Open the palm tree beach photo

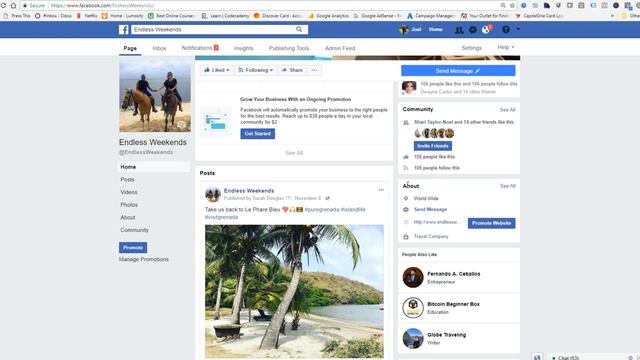[x=294, y=291]
